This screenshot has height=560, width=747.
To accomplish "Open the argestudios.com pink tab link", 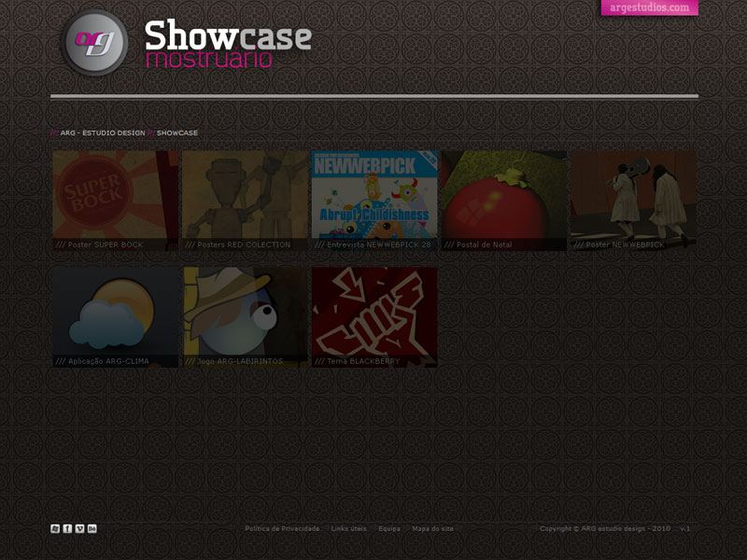I will pyautogui.click(x=649, y=7).
